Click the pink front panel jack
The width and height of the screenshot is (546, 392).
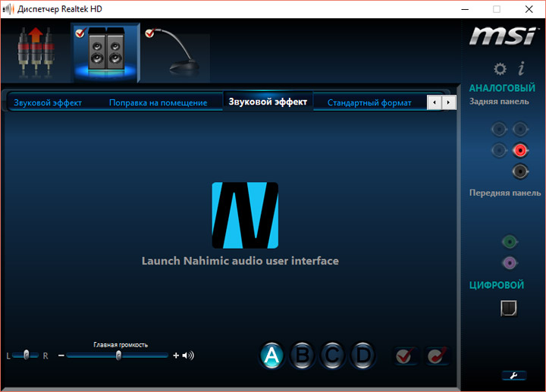(x=510, y=263)
